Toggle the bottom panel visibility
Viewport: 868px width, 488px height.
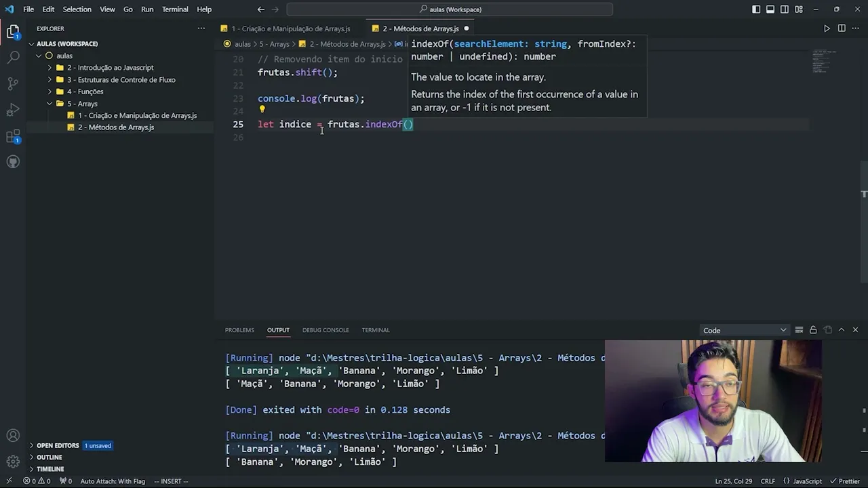(x=770, y=9)
